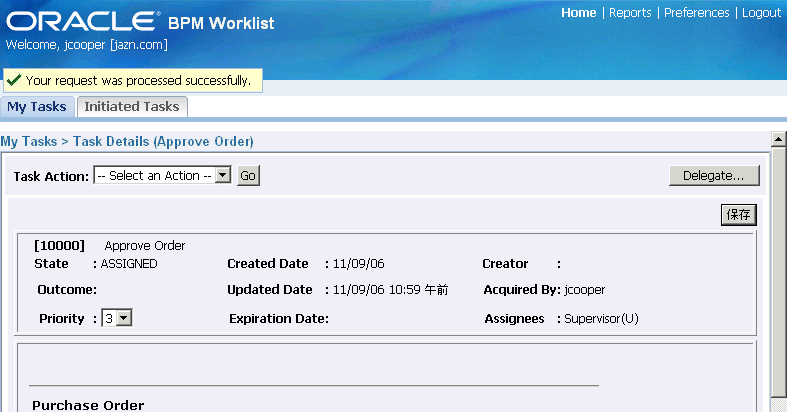Click the Go button

pyautogui.click(x=248, y=176)
